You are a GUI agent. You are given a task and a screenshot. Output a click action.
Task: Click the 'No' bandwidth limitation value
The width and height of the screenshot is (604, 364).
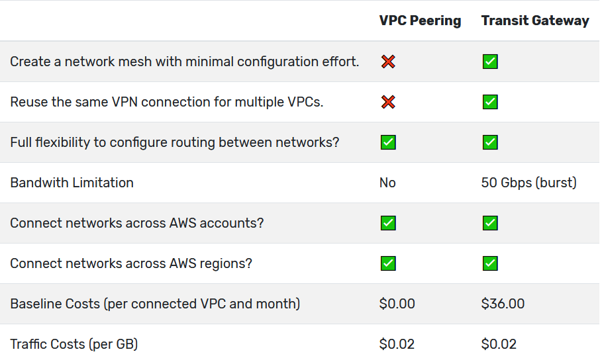pyautogui.click(x=387, y=183)
